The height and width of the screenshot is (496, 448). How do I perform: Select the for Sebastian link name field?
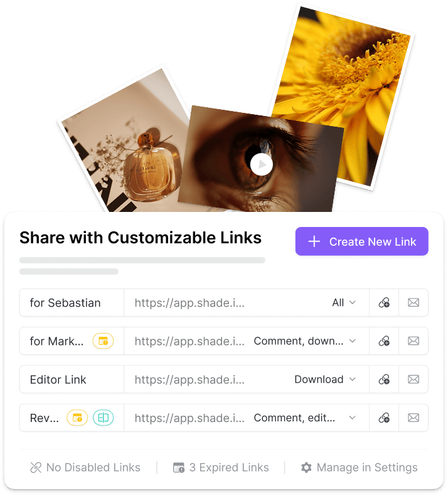tap(72, 303)
